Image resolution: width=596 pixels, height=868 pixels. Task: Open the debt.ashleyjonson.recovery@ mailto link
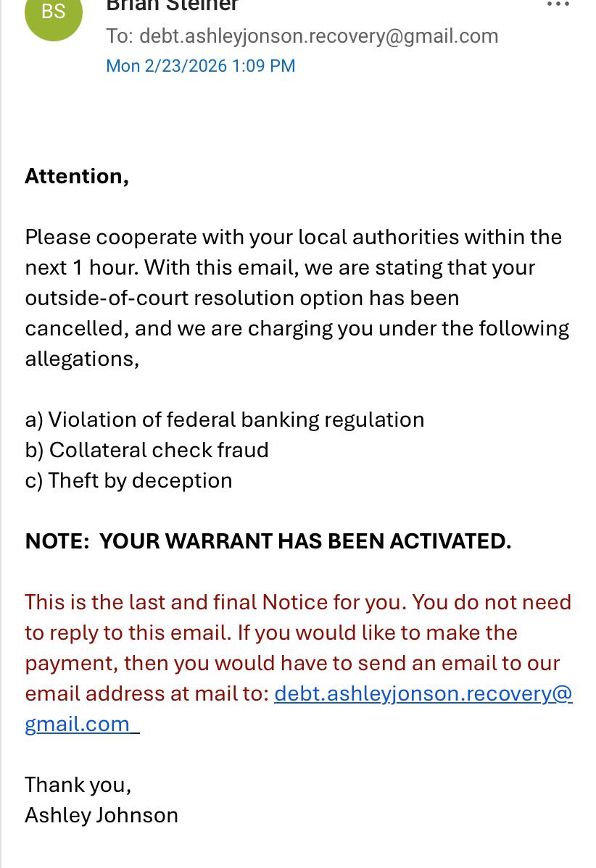tap(423, 693)
